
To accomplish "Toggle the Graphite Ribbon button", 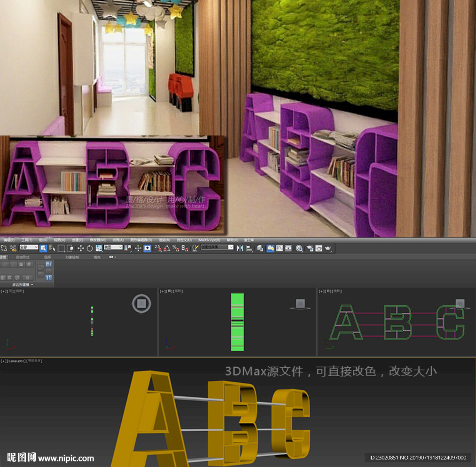I will [x=271, y=248].
